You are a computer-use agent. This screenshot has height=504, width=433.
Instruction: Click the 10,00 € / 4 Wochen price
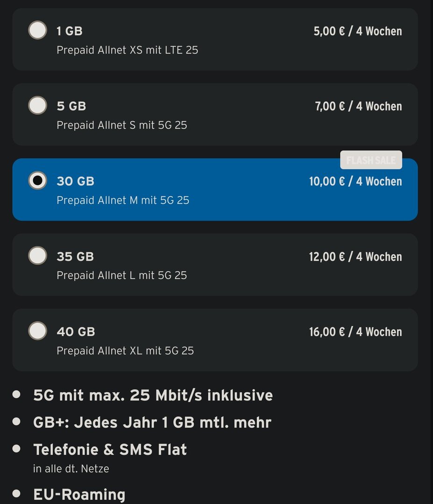pyautogui.click(x=355, y=182)
